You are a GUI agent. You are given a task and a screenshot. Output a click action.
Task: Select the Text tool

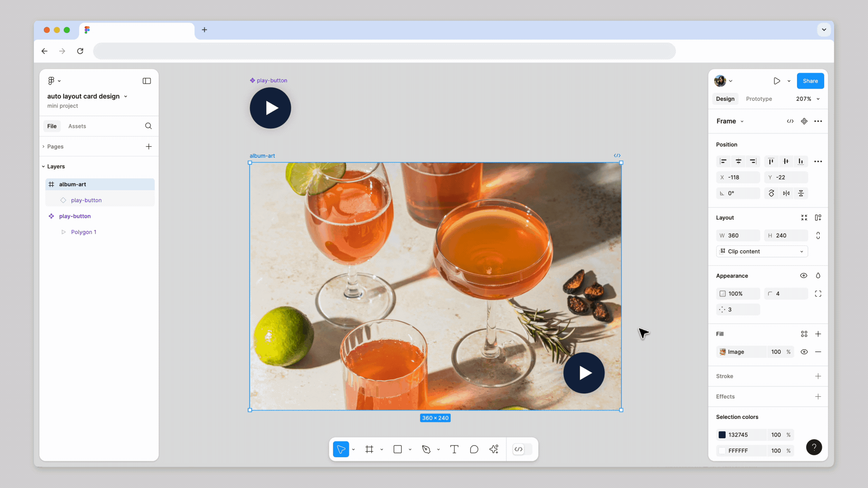click(454, 449)
